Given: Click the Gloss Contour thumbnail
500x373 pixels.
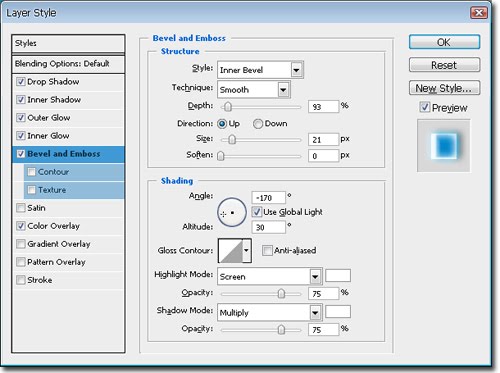Looking at the screenshot, I should [x=231, y=250].
